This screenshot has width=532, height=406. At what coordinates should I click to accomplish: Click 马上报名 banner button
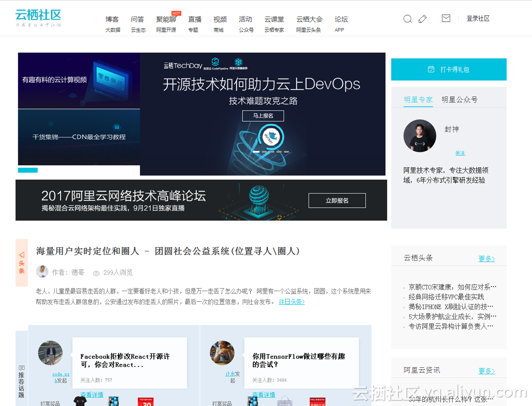[263, 116]
